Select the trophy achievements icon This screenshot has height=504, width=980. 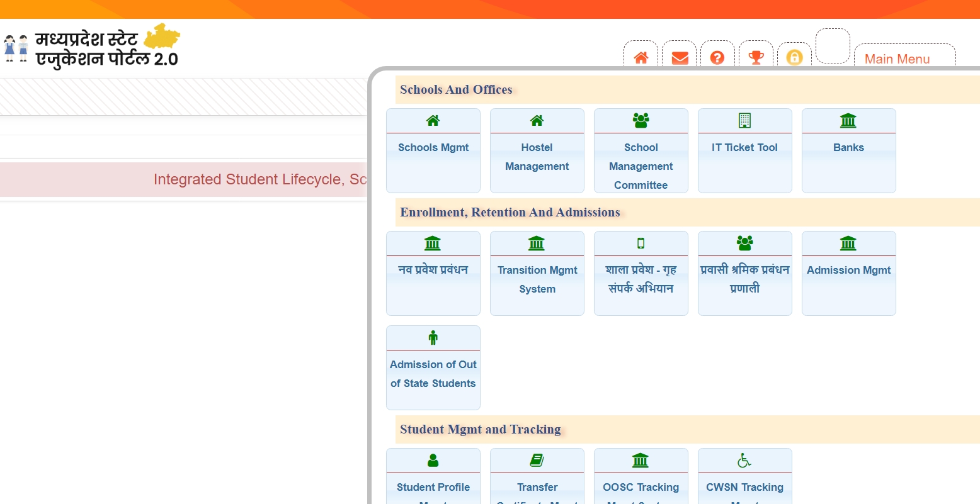756,58
